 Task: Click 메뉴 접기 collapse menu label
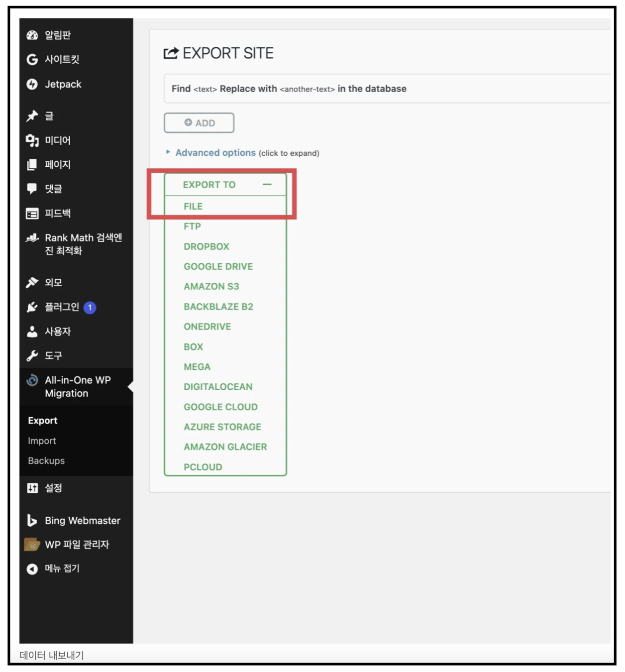tap(62, 568)
